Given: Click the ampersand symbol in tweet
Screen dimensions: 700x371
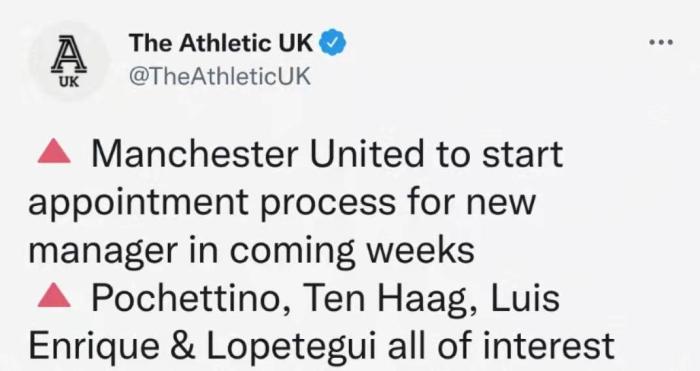Looking at the screenshot, I should pyautogui.click(x=182, y=346).
